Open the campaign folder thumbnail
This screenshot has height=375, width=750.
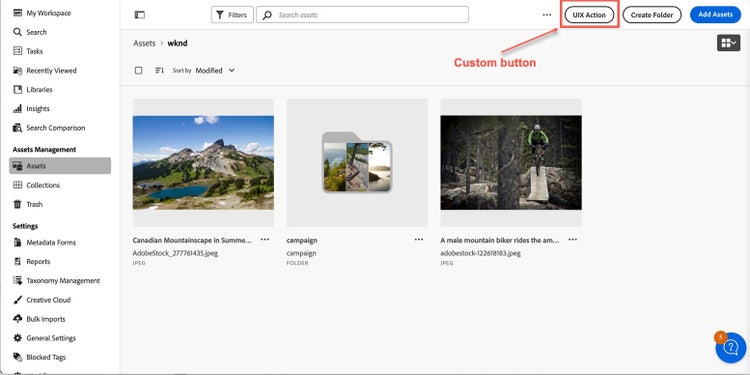point(357,163)
